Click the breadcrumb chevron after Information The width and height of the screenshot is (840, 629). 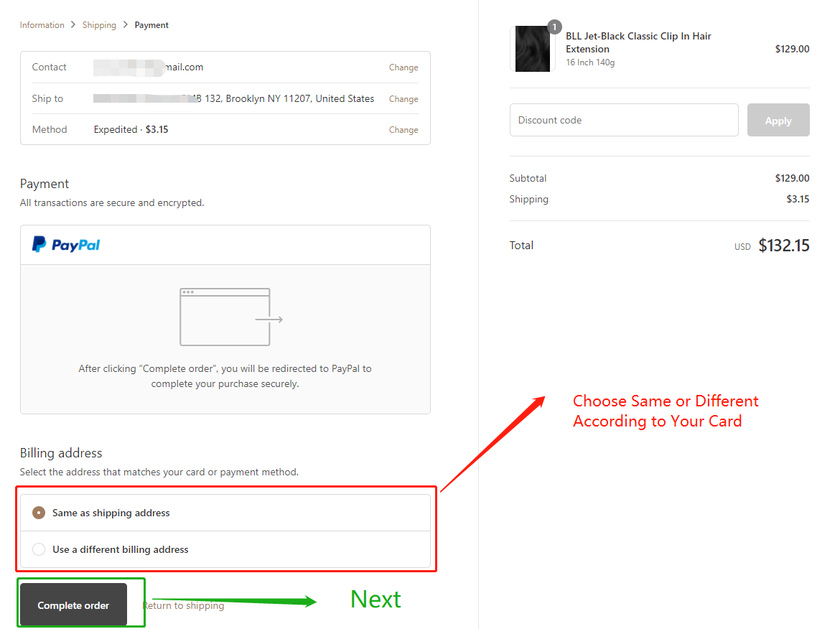tap(73, 24)
